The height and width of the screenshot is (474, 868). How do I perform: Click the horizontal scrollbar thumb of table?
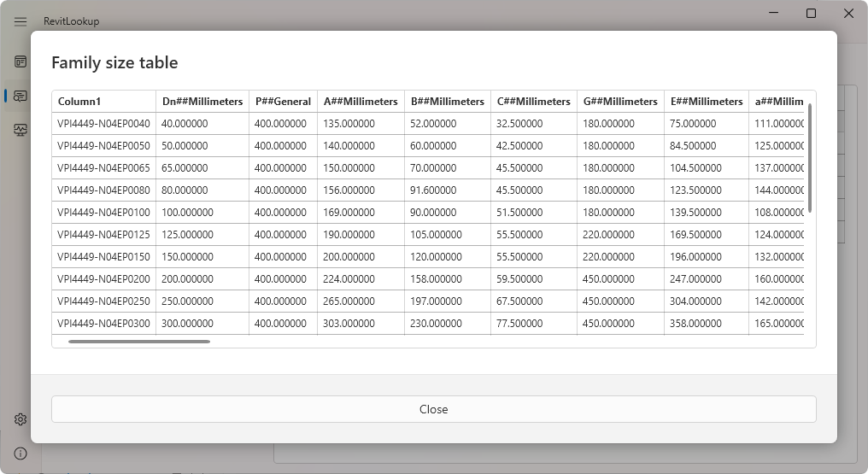pos(139,342)
